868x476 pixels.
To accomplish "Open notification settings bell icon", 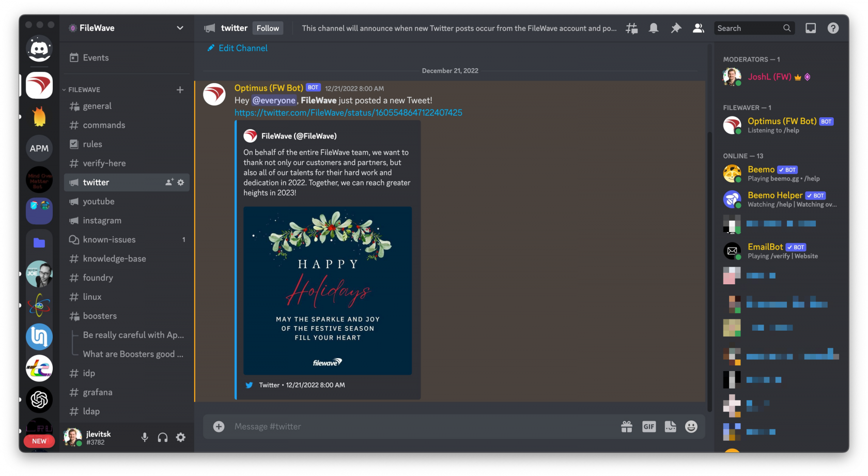I will pos(654,28).
